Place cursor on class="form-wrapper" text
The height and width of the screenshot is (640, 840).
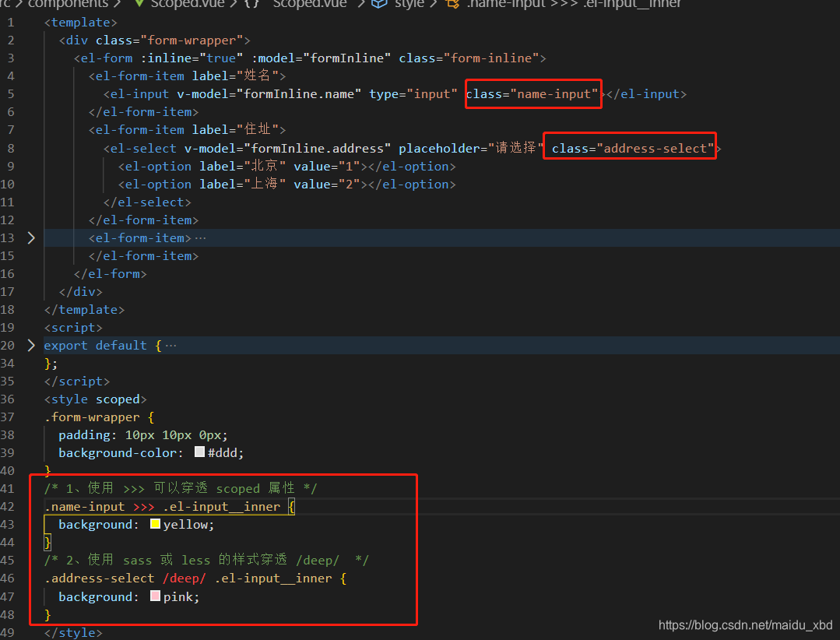pyautogui.click(x=169, y=40)
